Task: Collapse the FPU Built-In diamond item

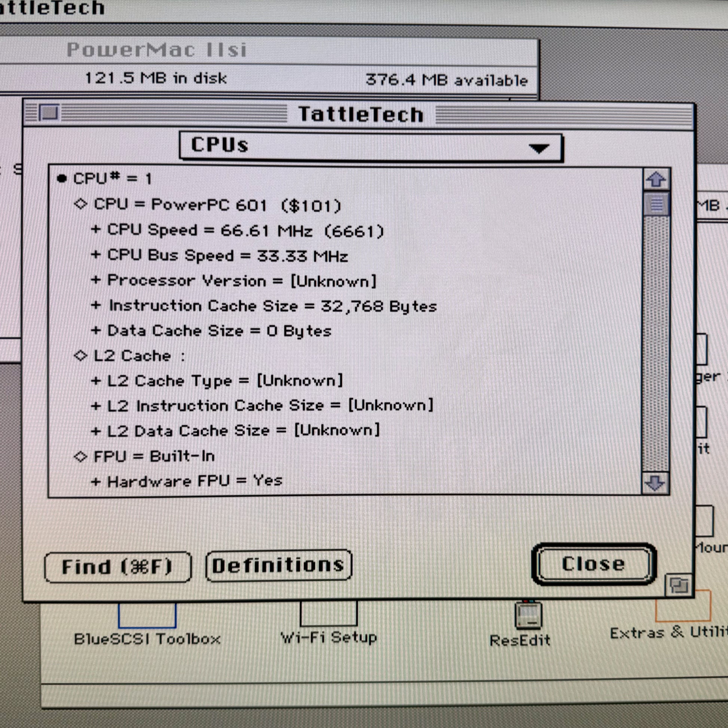Action: point(80,456)
